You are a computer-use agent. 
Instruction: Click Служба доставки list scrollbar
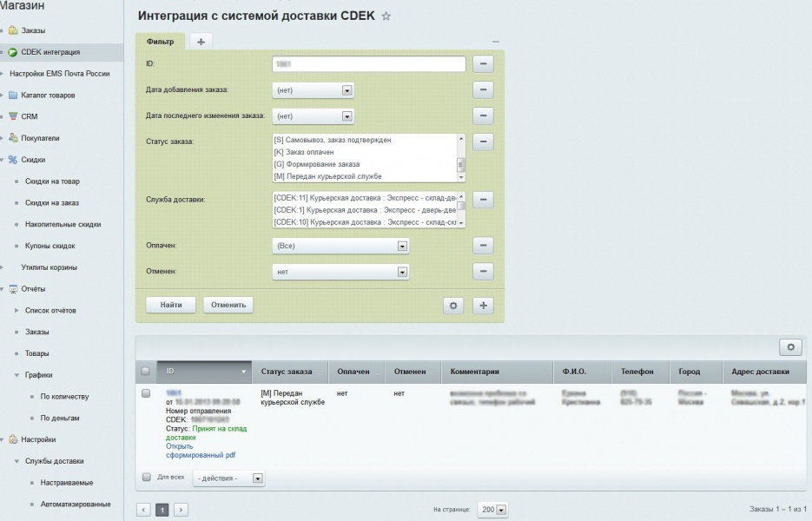(x=461, y=210)
